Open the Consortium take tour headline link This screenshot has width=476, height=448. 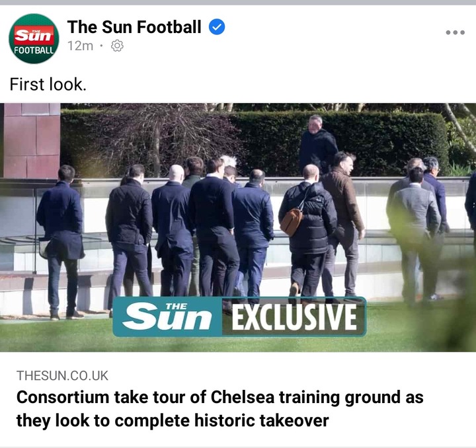click(219, 408)
